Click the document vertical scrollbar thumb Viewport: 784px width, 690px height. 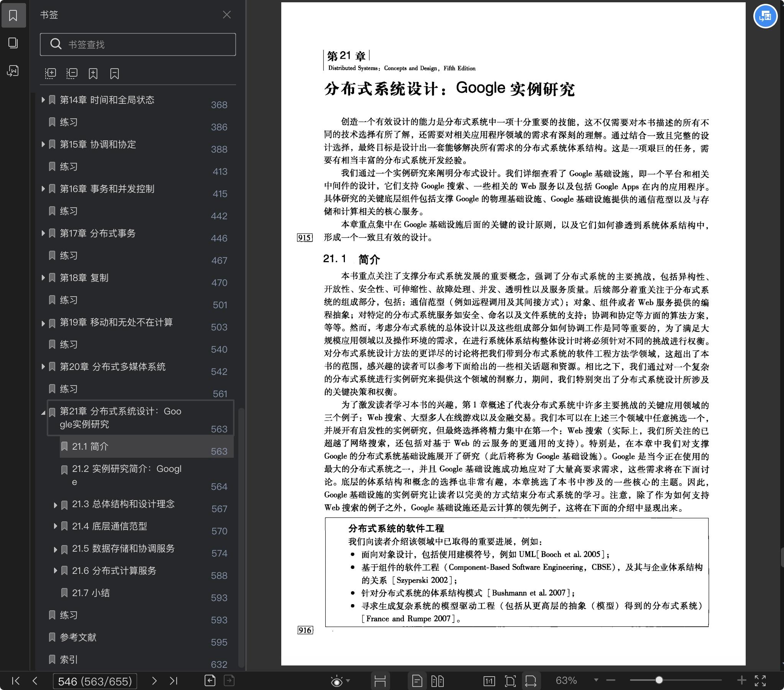(x=782, y=557)
